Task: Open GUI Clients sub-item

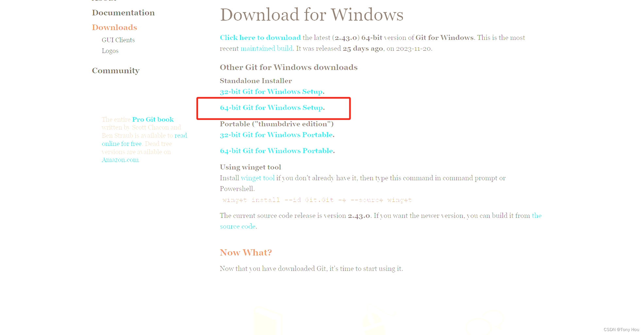Action: pos(118,40)
